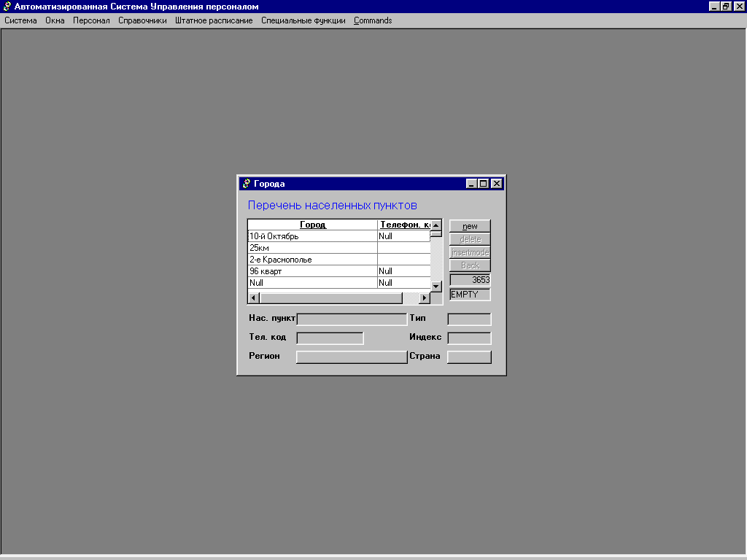Click the Нас. пункт input field

click(x=352, y=319)
